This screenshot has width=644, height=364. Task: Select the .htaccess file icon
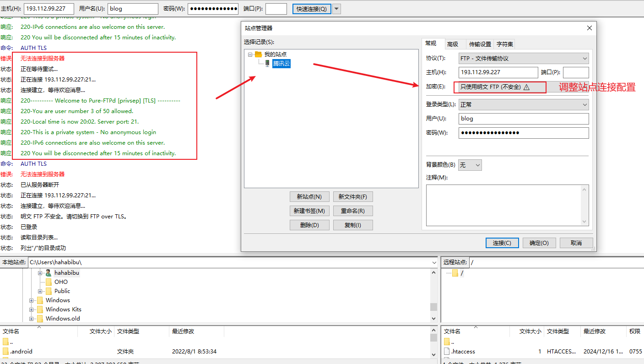447,352
